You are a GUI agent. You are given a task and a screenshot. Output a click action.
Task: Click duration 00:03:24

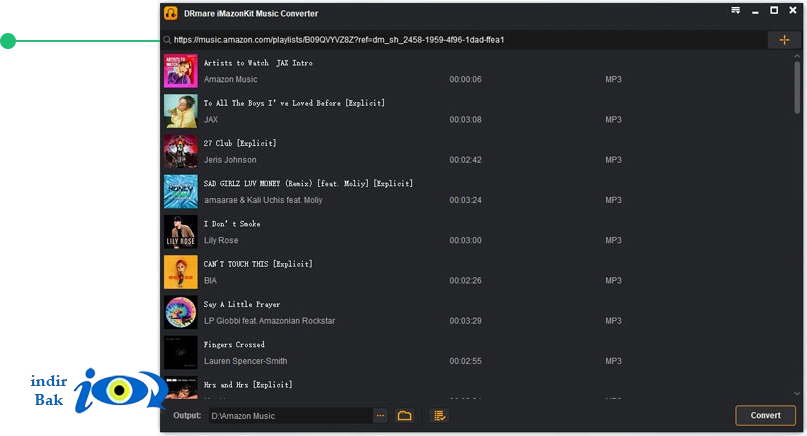[465, 200]
